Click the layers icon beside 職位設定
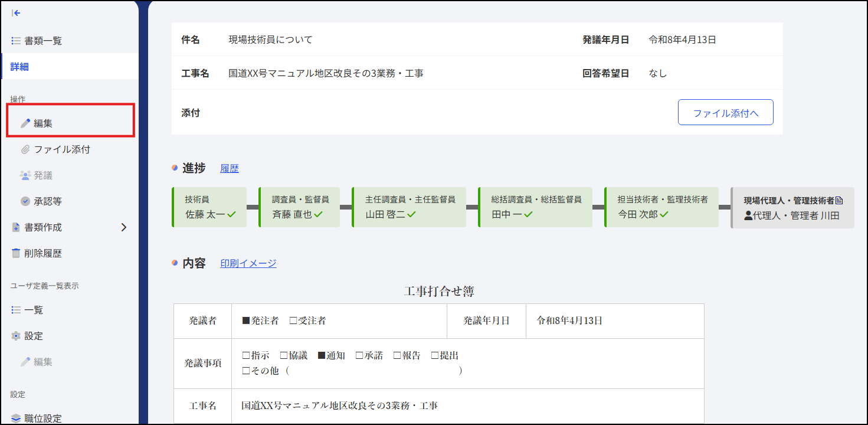868x425 pixels. [x=16, y=419]
